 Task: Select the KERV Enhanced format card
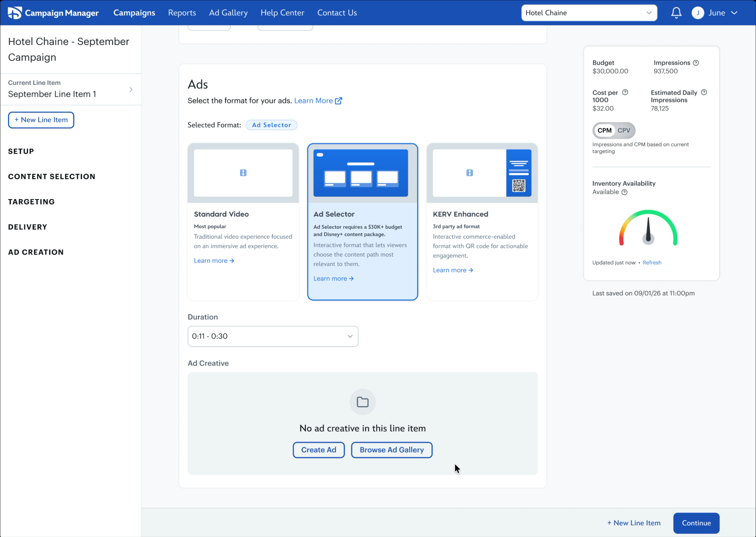click(482, 222)
